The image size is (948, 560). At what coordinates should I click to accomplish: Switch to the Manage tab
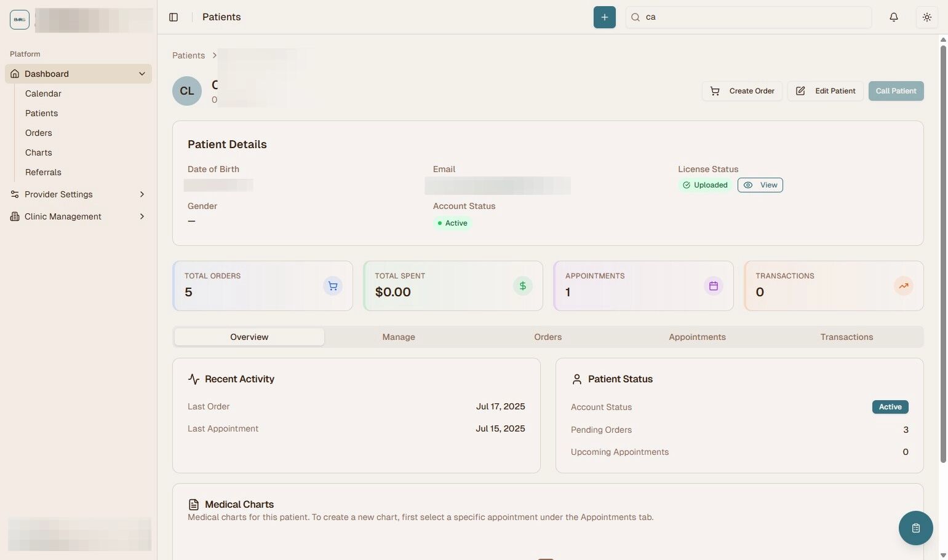399,337
